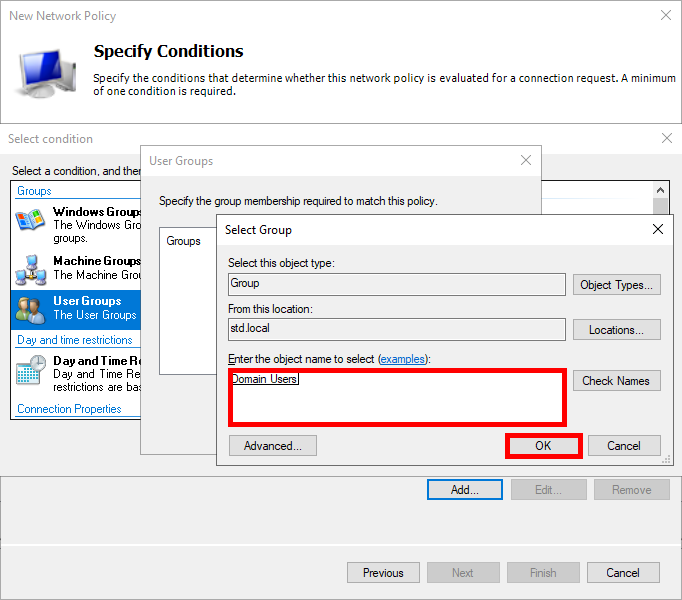Select the Machine Groups icon
This screenshot has width=682, height=600.
tap(30, 267)
